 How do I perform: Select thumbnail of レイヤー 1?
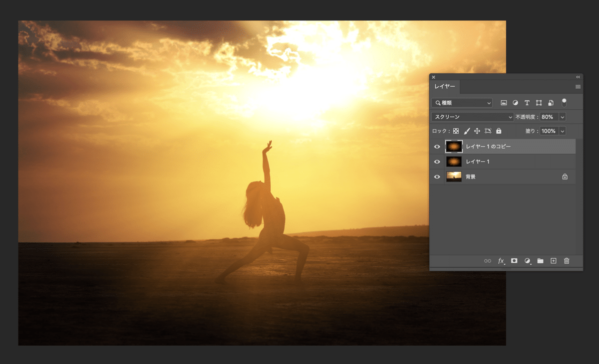454,162
